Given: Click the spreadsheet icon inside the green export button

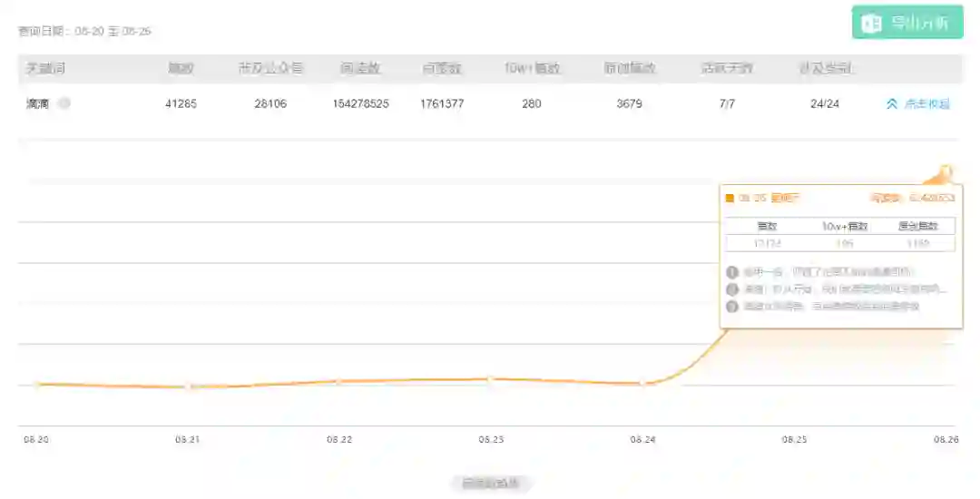Looking at the screenshot, I should pos(871,23).
